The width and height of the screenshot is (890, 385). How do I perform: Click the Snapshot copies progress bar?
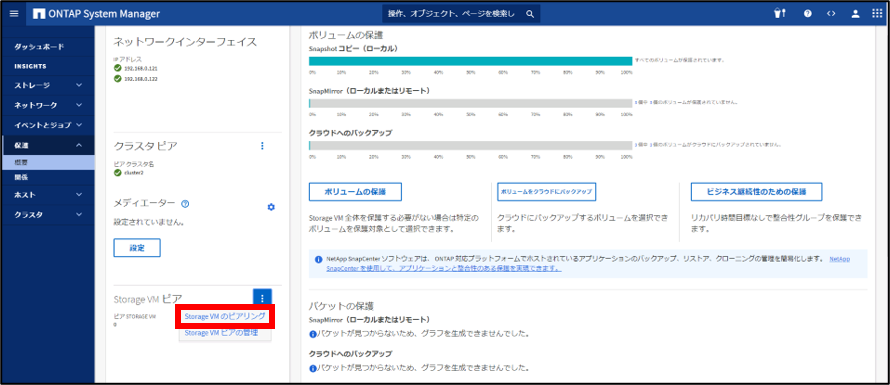471,61
